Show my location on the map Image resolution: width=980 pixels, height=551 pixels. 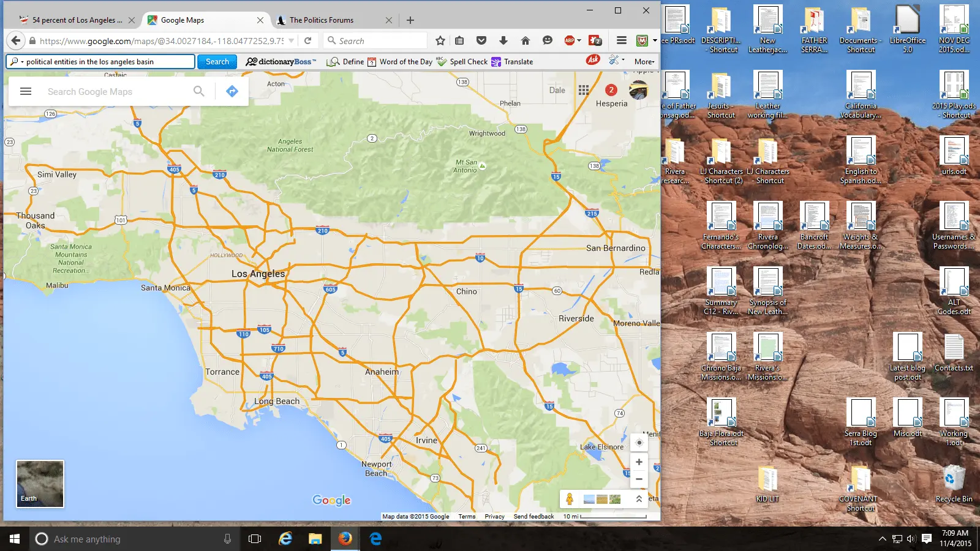pyautogui.click(x=639, y=443)
